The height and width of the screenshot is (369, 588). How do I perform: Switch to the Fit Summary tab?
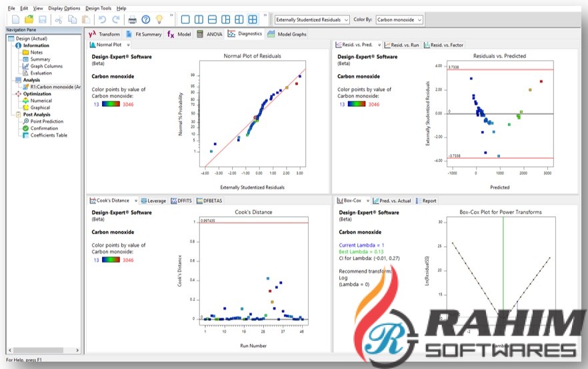coord(144,34)
